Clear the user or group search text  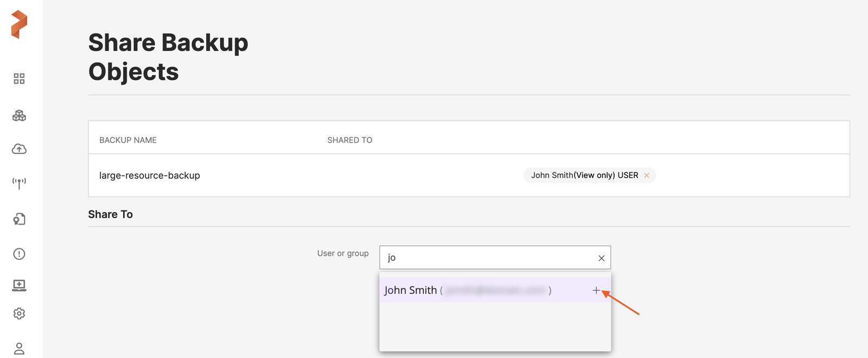tap(601, 258)
